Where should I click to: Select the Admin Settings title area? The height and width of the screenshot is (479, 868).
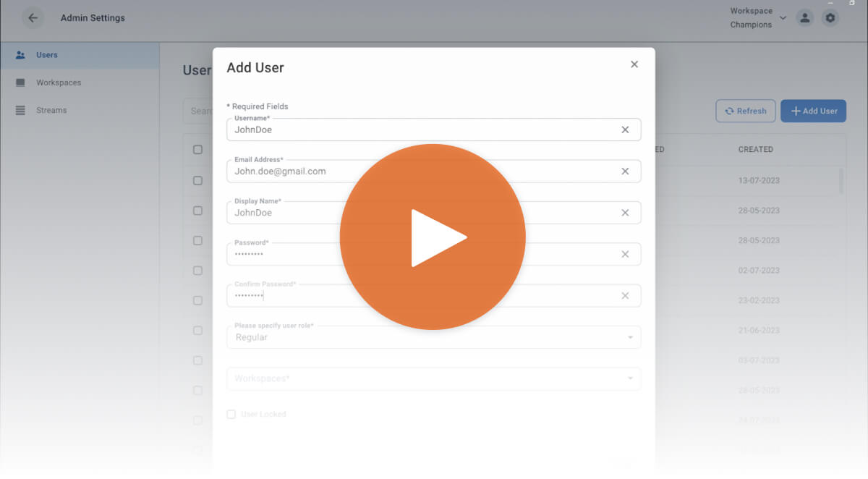click(x=93, y=17)
